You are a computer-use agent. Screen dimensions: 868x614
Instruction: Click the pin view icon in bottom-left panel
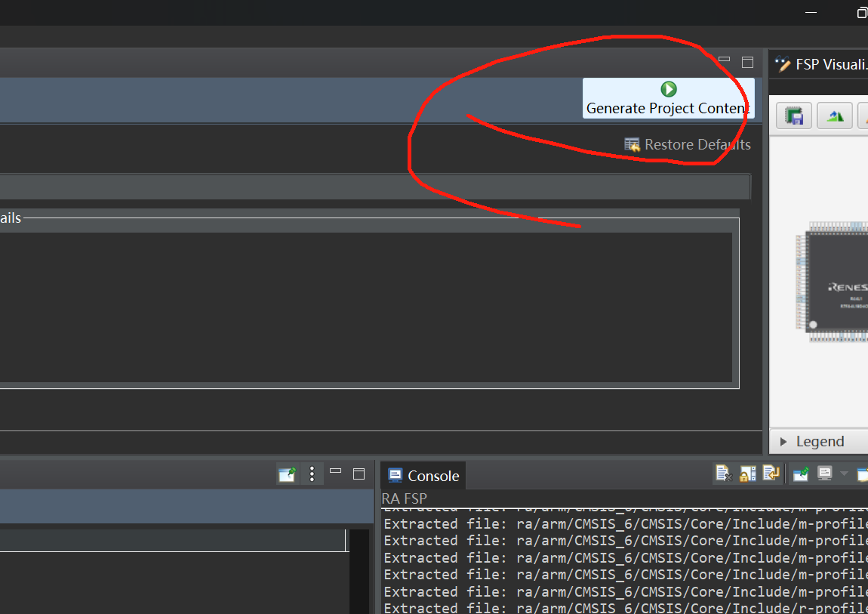pos(288,474)
